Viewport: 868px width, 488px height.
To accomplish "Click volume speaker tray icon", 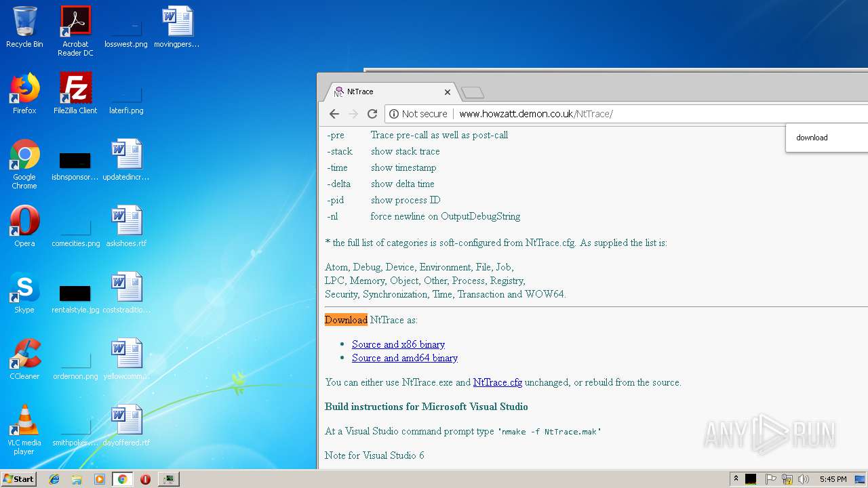I will click(x=804, y=479).
